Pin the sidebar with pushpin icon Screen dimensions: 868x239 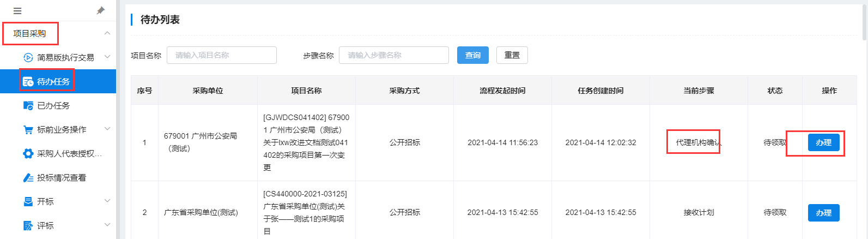tap(101, 10)
